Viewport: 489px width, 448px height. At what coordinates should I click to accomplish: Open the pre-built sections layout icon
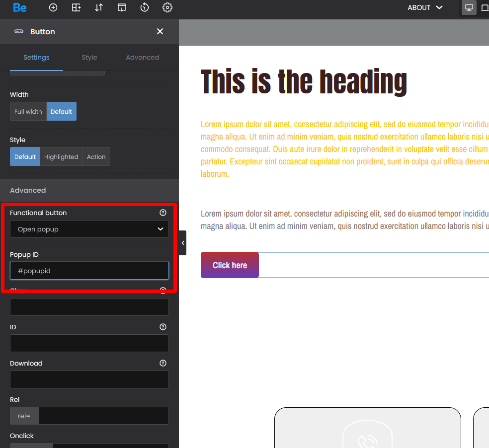pyautogui.click(x=76, y=7)
